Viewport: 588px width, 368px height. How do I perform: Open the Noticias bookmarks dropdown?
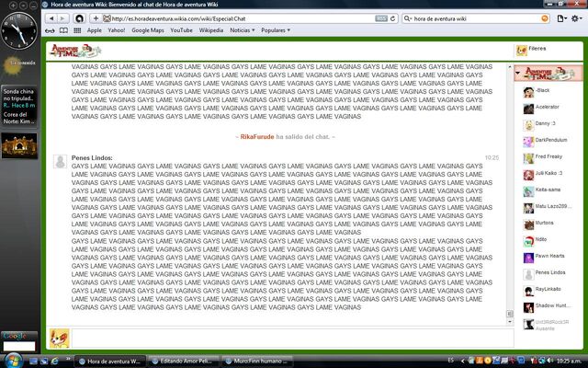[x=243, y=30]
